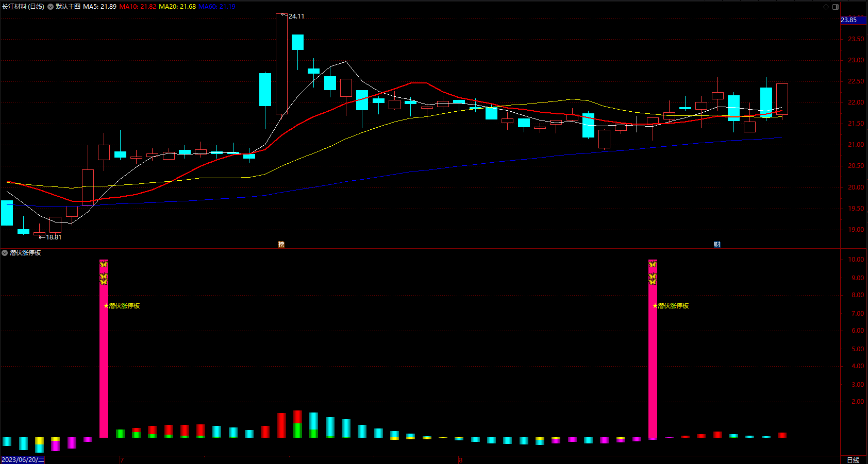
Task: Click the 18.81 low price annotation
Action: coord(54,237)
